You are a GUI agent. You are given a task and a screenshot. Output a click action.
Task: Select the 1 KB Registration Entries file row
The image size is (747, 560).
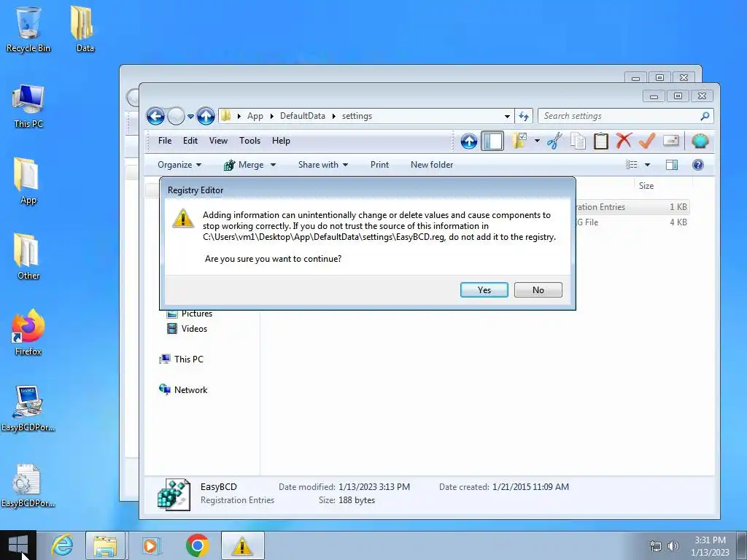point(632,206)
